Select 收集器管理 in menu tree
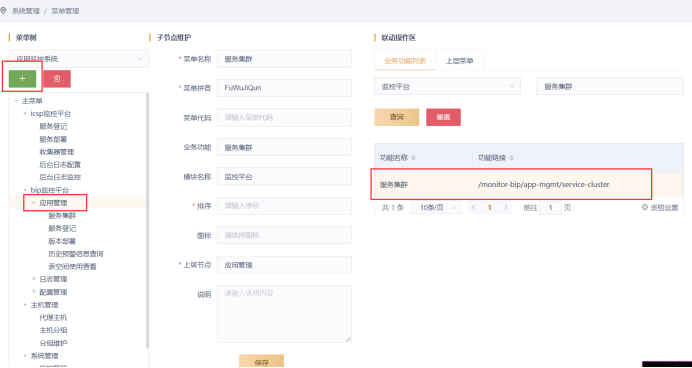The width and height of the screenshot is (692, 368). (x=57, y=152)
